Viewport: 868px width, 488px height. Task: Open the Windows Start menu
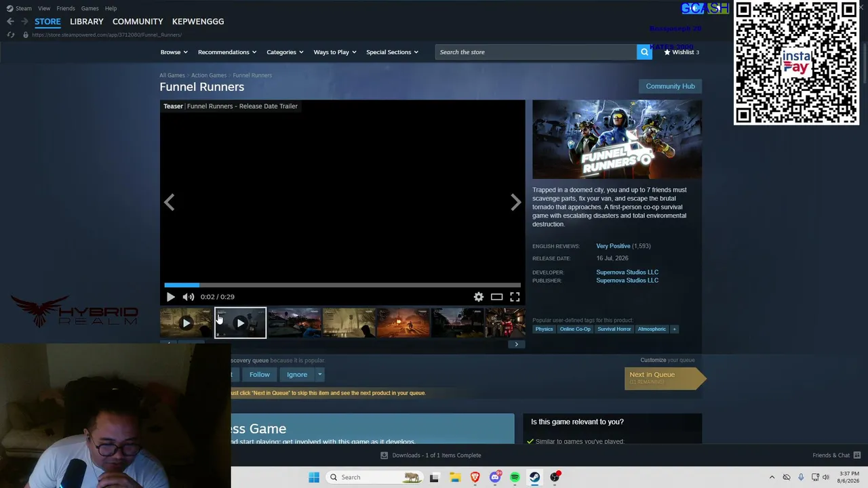[x=314, y=477]
